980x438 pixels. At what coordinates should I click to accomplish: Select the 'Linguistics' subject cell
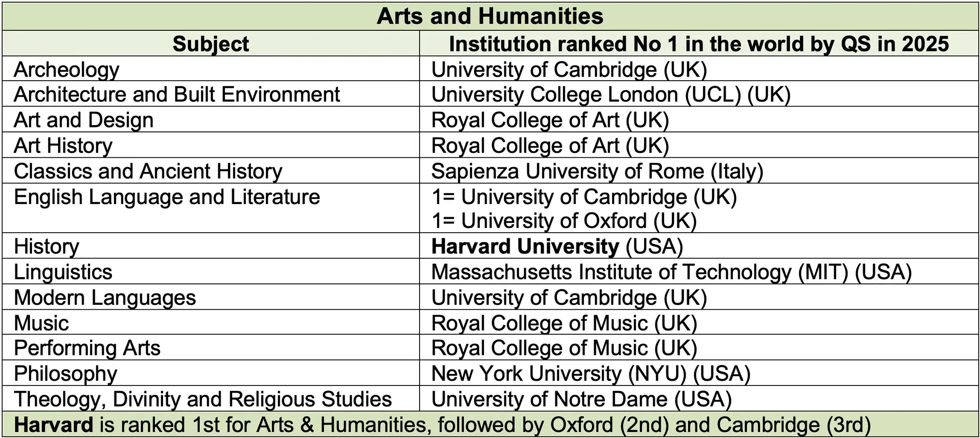63,272
